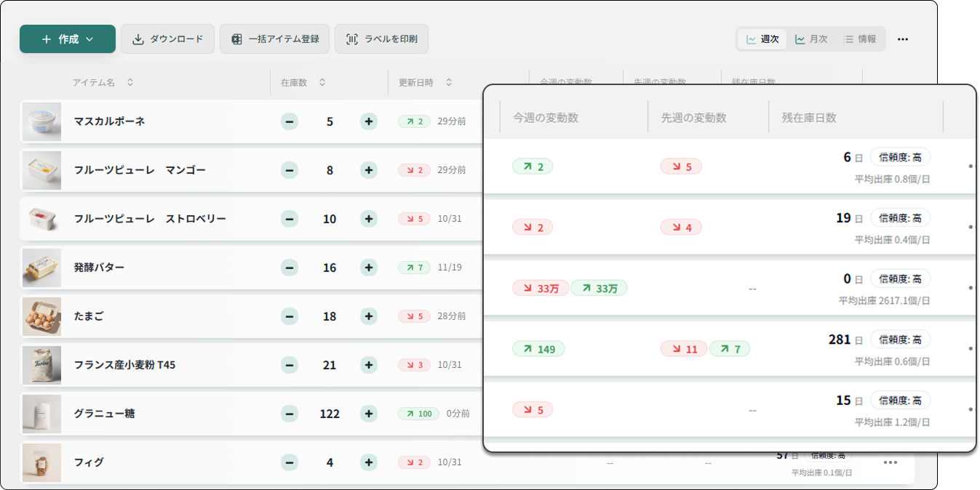Image resolution: width=980 pixels, height=490 pixels.
Task: Sort by 更新日時 column arrows
Action: [x=449, y=83]
